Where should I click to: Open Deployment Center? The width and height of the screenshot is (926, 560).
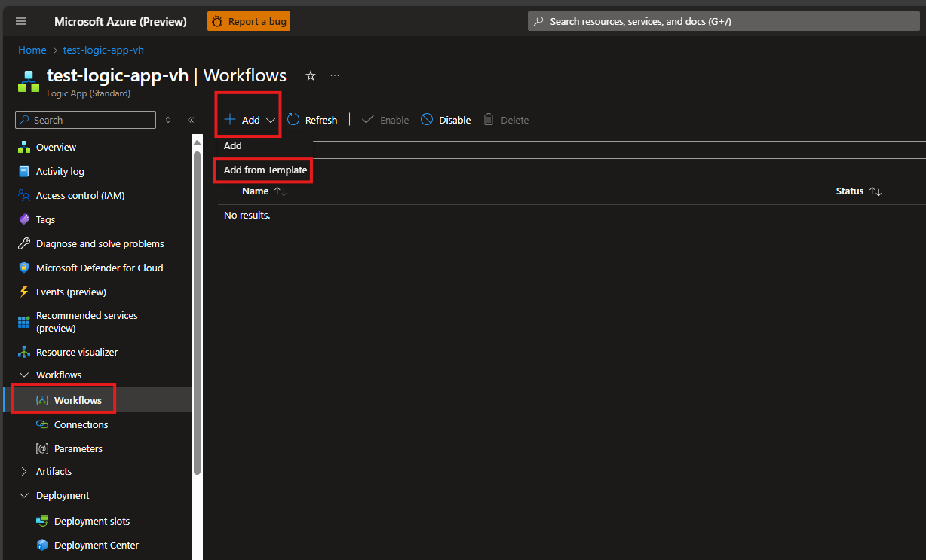(97, 545)
